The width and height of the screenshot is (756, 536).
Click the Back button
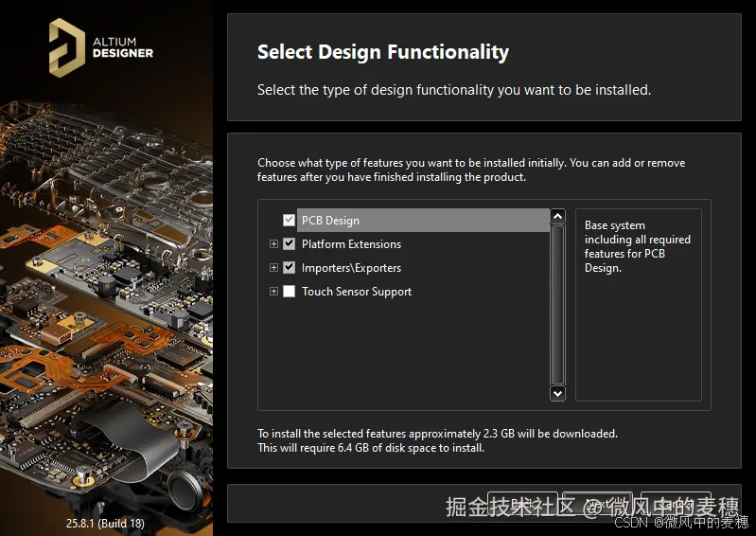[x=522, y=505]
